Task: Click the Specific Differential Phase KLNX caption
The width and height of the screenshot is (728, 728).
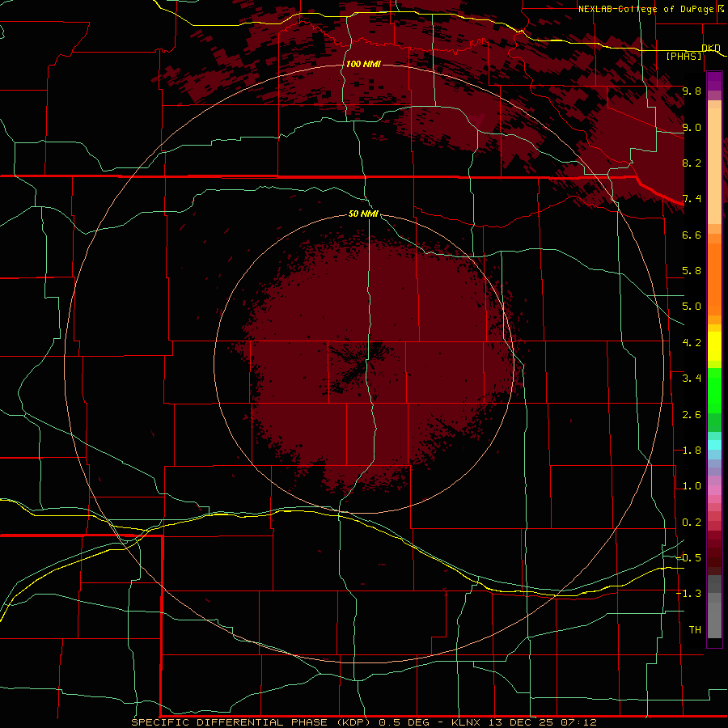Action: coord(364,722)
